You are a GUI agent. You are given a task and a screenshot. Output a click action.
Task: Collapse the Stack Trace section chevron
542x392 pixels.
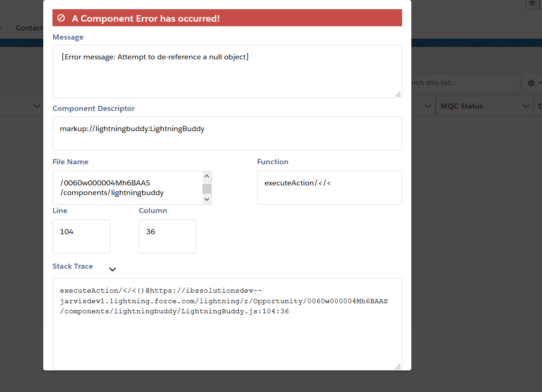pyautogui.click(x=112, y=269)
